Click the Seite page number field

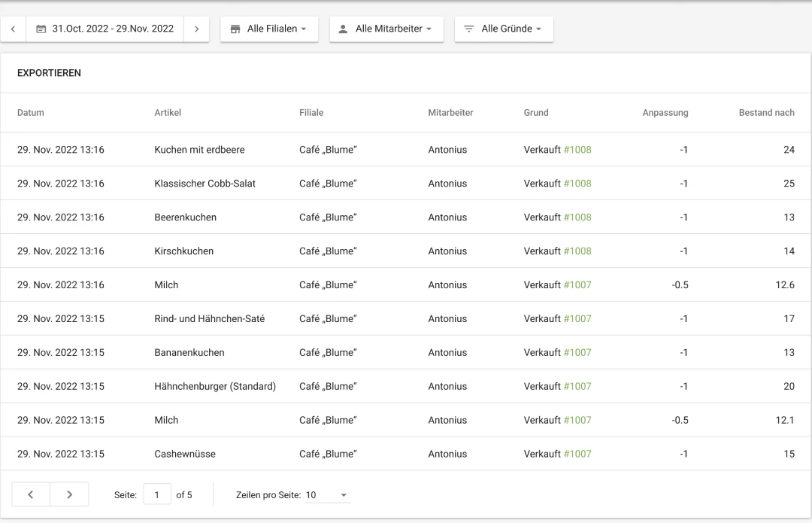(x=157, y=495)
